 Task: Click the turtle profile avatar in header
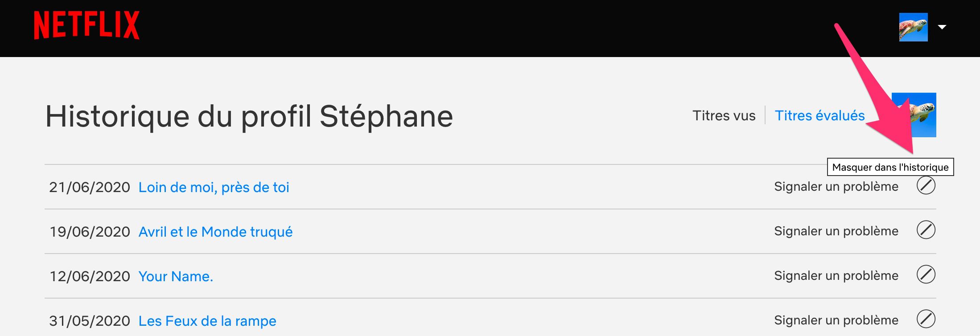click(x=913, y=27)
